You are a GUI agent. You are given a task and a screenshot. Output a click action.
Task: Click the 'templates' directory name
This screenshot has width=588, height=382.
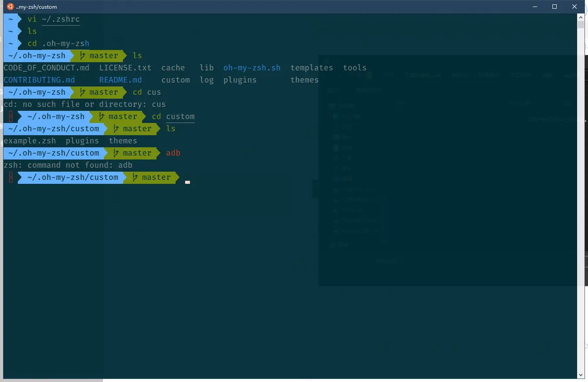point(312,68)
